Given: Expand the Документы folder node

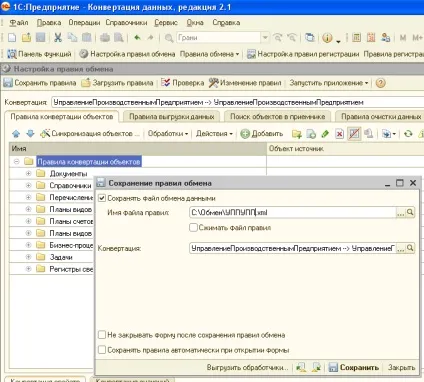Looking at the screenshot, I should coord(28,173).
